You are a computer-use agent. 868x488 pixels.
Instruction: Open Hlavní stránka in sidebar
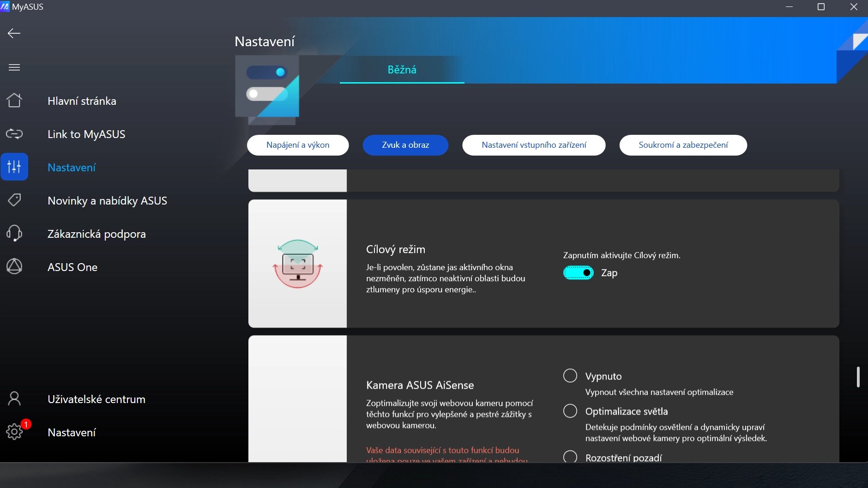pos(82,101)
